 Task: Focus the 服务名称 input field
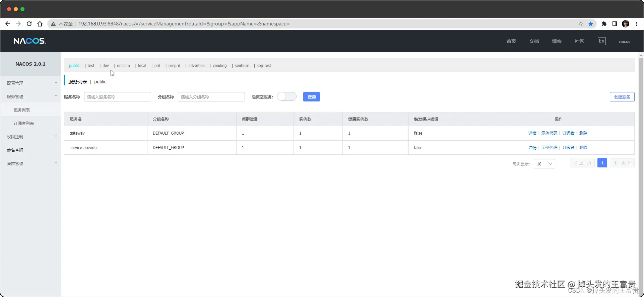point(118,97)
